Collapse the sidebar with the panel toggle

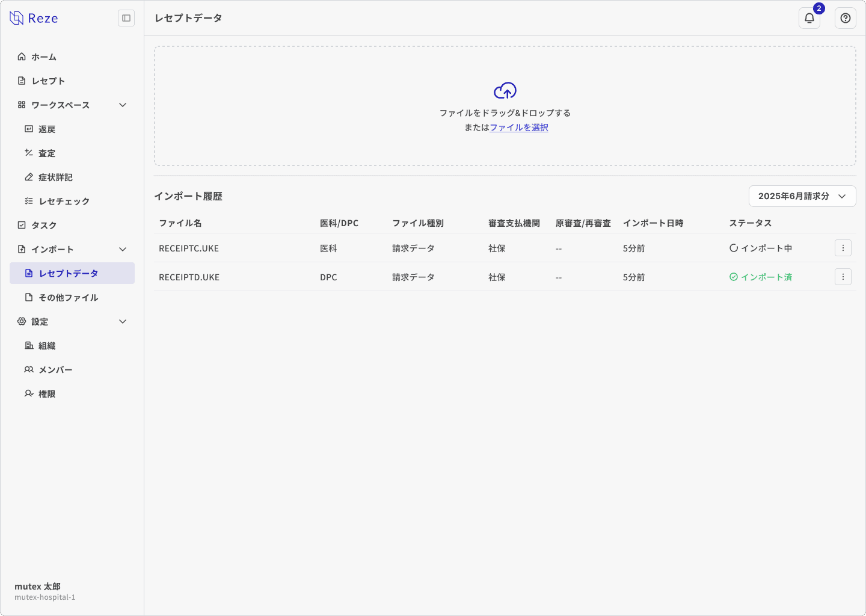point(126,18)
